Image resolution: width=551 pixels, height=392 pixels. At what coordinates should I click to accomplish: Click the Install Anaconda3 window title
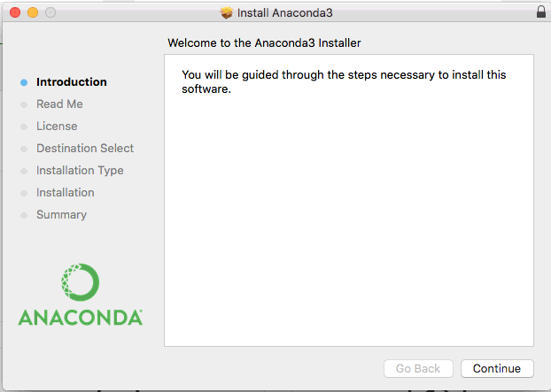[x=285, y=12]
